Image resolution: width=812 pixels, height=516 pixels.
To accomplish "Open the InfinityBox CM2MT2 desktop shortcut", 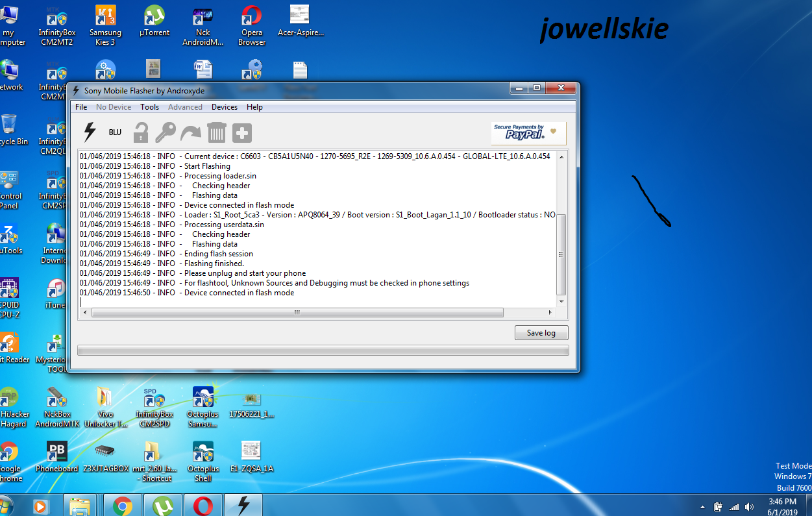I will [56, 26].
